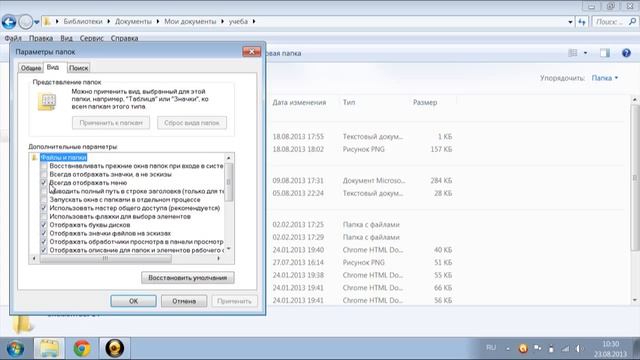Click horizontal scrollbar right arrow in options list

point(219,258)
